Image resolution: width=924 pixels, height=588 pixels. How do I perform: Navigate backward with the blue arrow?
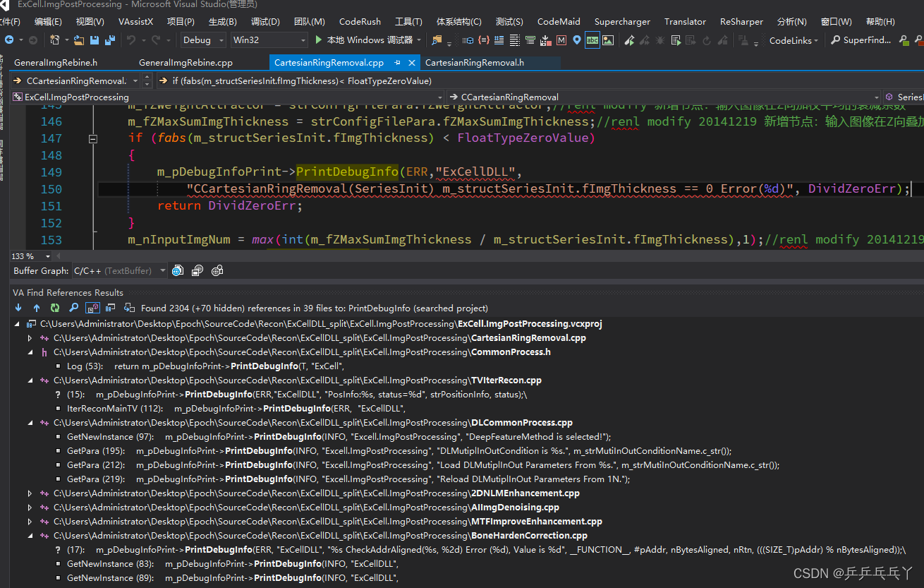9,40
